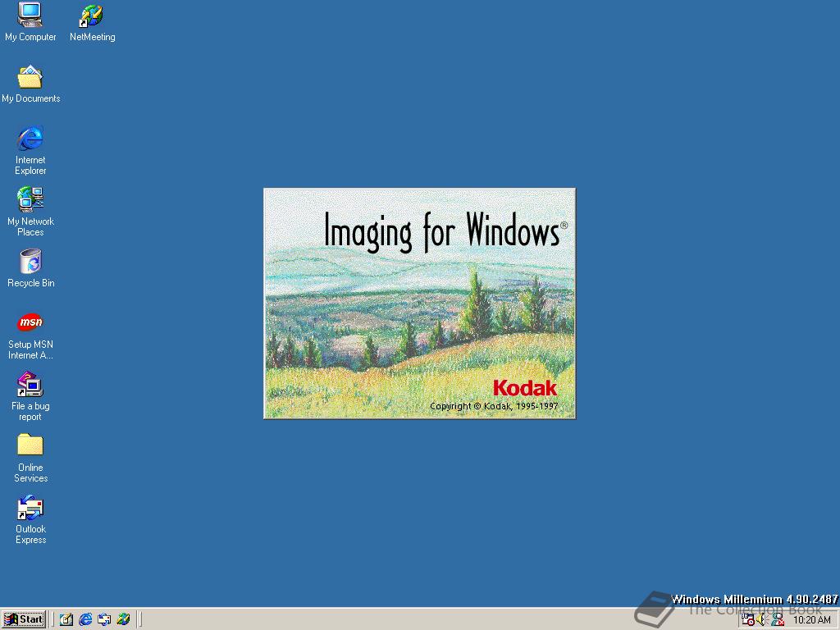Click Show Desktop in Quick Launch
The width and height of the screenshot is (840, 630).
66,620
